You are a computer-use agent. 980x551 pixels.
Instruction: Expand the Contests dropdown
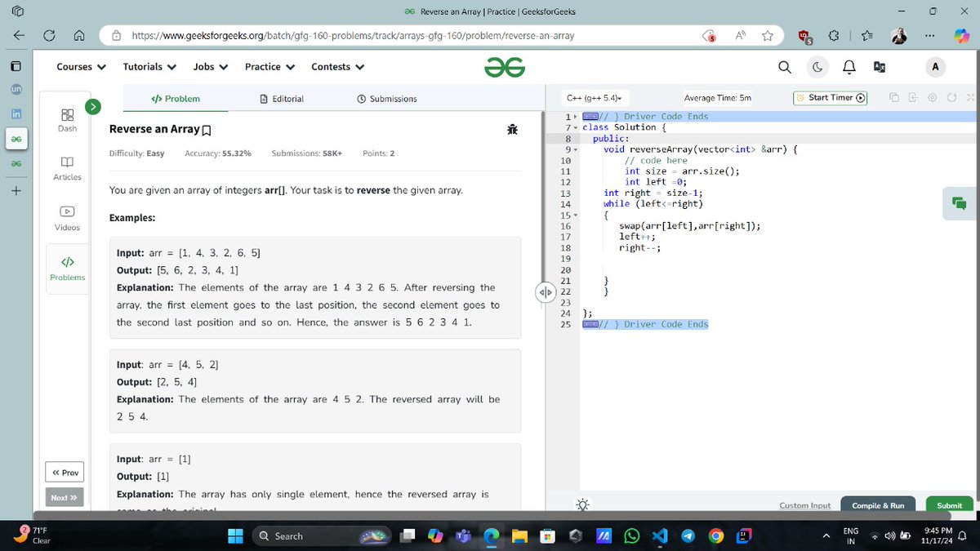[337, 67]
